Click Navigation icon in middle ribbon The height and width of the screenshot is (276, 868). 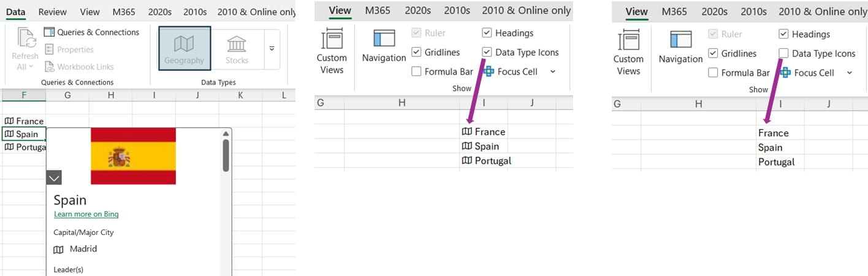(384, 39)
